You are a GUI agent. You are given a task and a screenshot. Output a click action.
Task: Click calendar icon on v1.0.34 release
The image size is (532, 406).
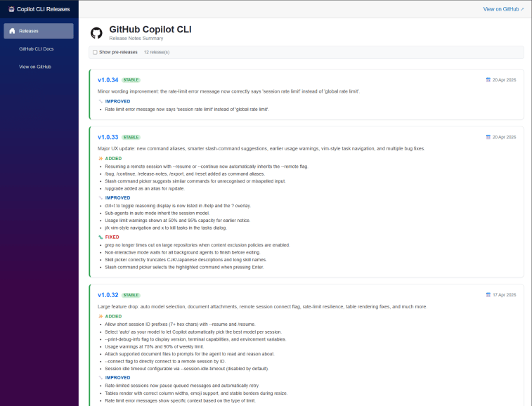[488, 80]
